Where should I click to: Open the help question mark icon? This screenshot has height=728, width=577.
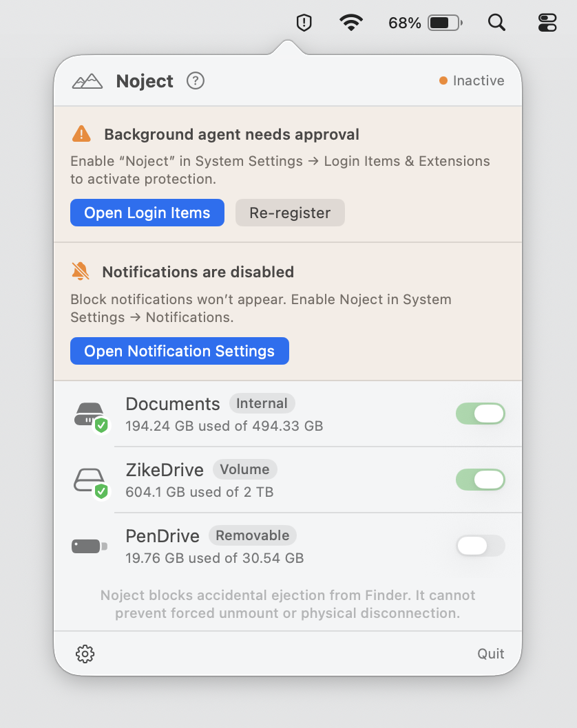pyautogui.click(x=196, y=81)
